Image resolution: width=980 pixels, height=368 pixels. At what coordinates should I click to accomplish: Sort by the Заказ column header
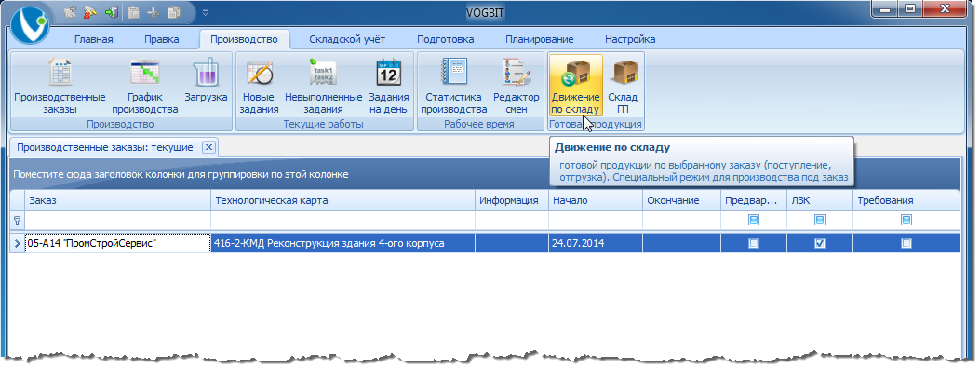click(x=117, y=200)
